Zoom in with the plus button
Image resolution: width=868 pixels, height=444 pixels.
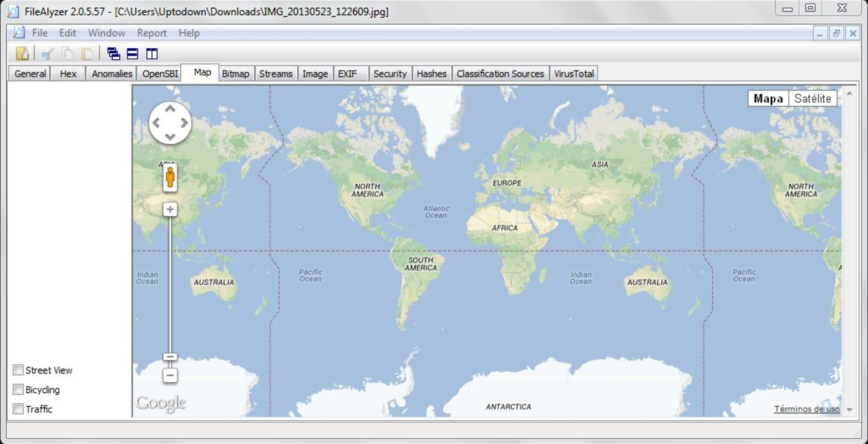pyautogui.click(x=170, y=209)
